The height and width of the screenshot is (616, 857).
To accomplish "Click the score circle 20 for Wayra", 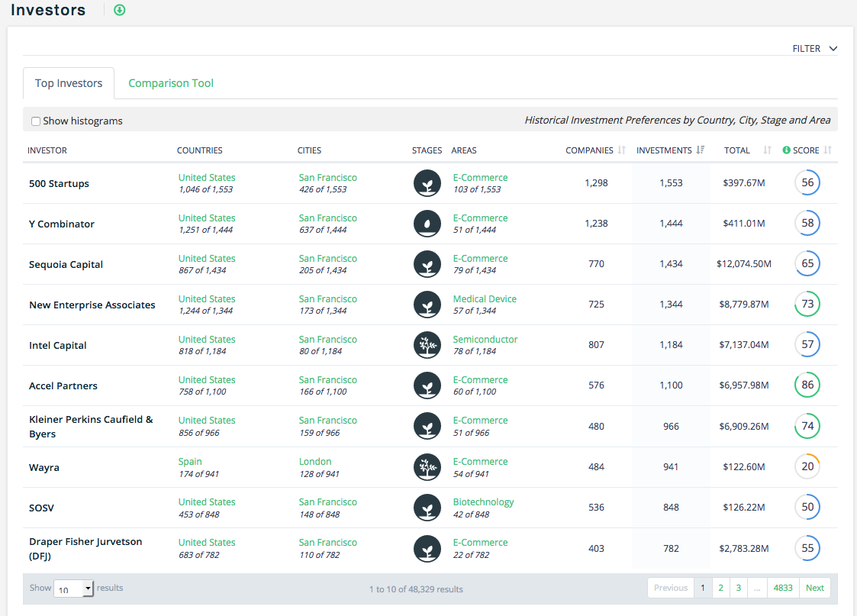I will (807, 466).
